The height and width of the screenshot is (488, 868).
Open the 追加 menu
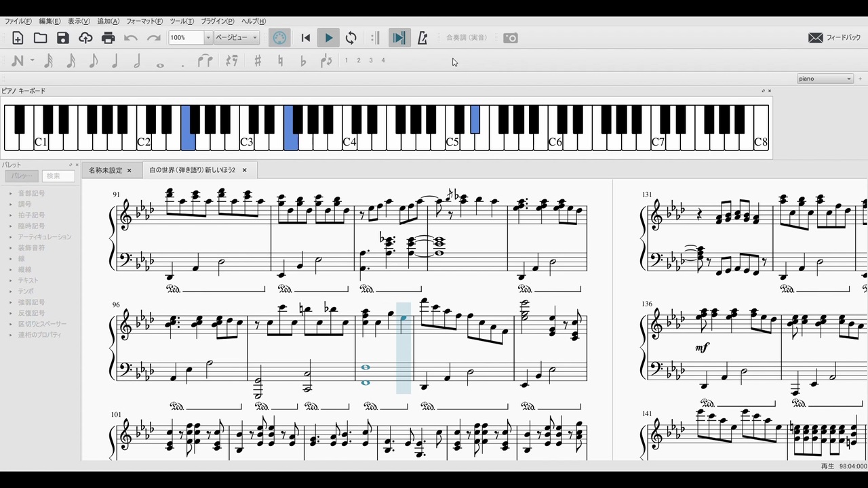click(x=108, y=22)
